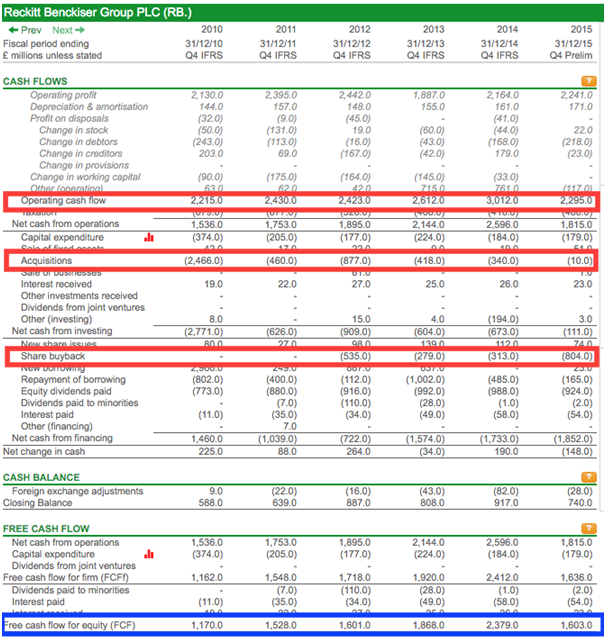
Task: Select FCFf 2014 value 2,412.0
Action: [x=502, y=577]
